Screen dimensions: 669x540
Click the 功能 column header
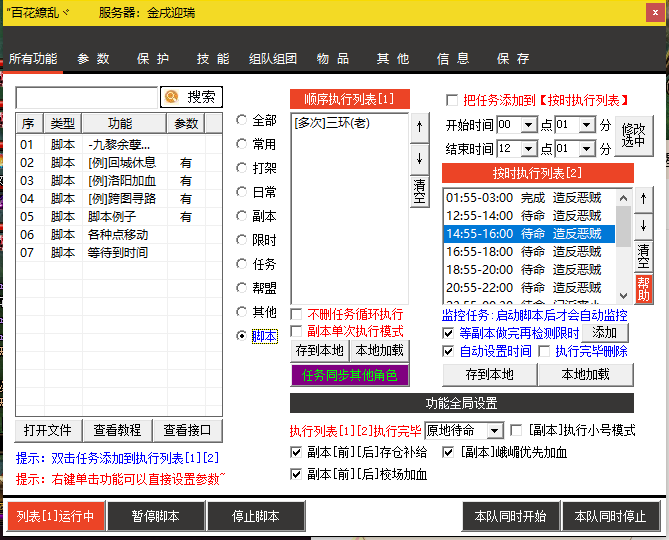click(124, 124)
